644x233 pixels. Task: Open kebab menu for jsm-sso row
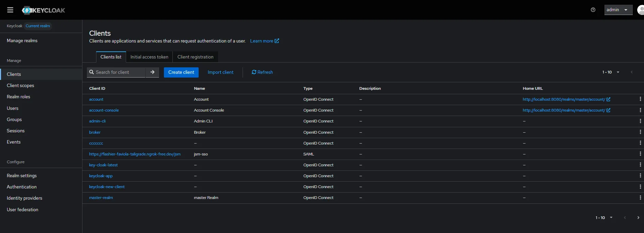coord(640,154)
